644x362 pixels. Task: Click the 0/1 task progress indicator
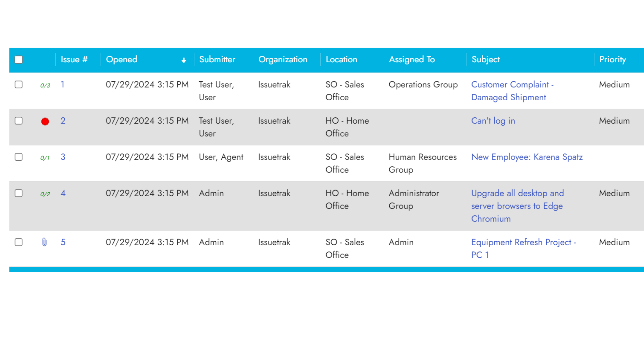tap(45, 158)
